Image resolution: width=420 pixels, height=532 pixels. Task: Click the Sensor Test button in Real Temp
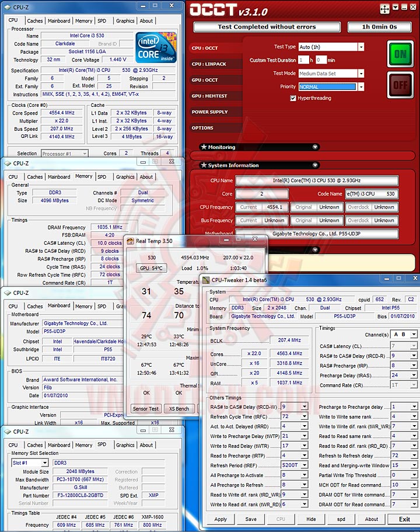pyautogui.click(x=146, y=409)
